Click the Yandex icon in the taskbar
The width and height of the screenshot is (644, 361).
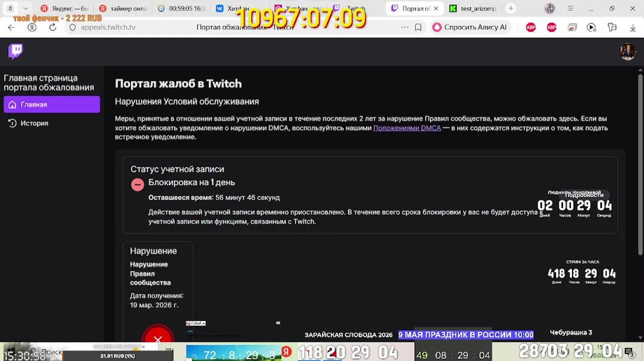pos(286,352)
